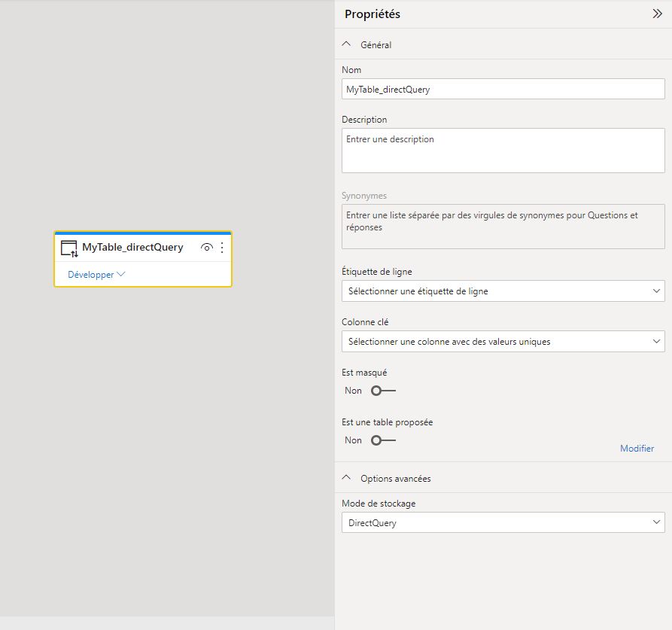
Task: Click the Propriétés pane title
Action: point(372,14)
